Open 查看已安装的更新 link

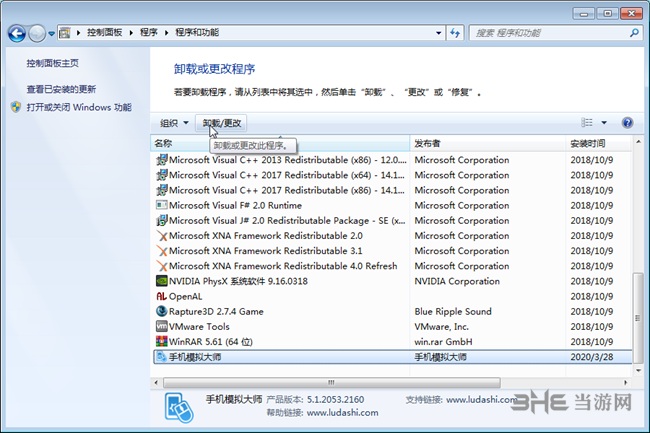pos(61,89)
